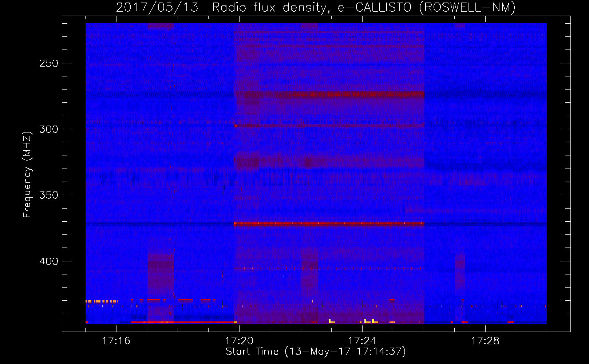Click the '17:20' time axis label
The height and width of the screenshot is (364, 589).
[239, 341]
